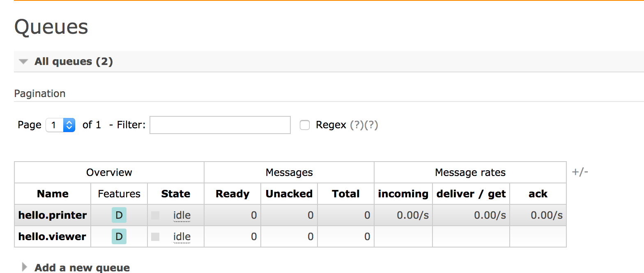
Task: Click the state indicator square for hello.viewer
Action: click(155, 237)
